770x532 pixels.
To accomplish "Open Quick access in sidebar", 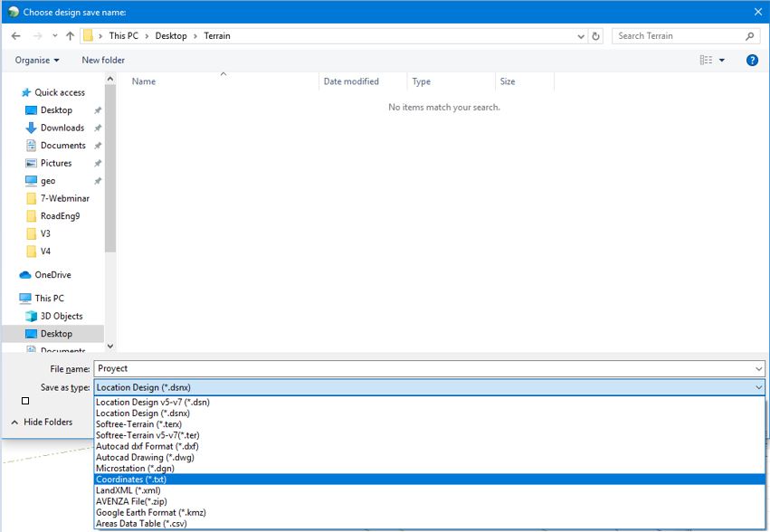I will pos(53,92).
